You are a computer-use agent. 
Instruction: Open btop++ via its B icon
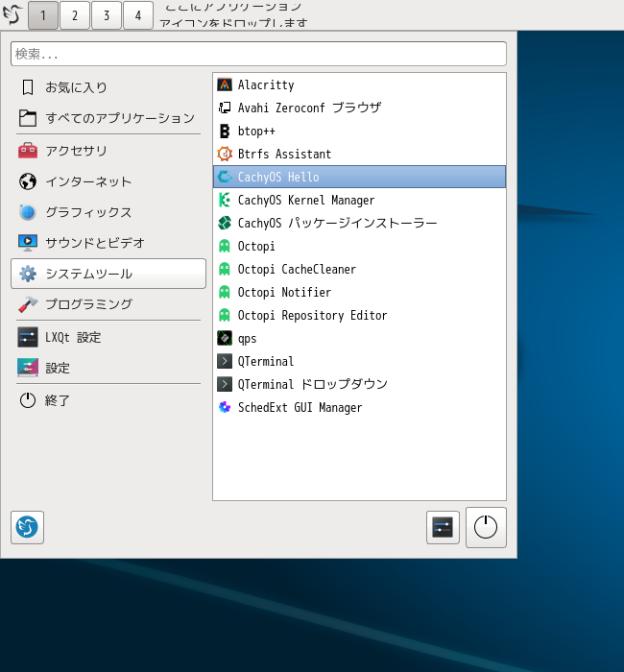(225, 131)
